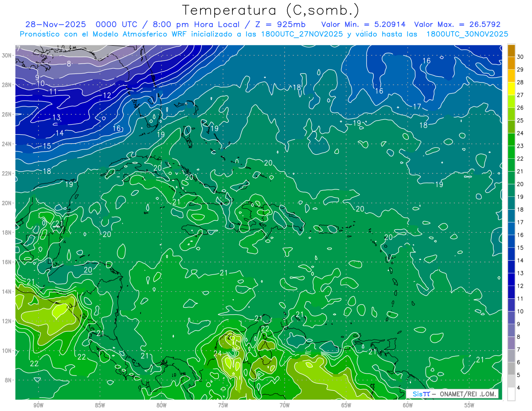Click the "85W" longitude axis label
Screen dimensions: 532x411
(x=100, y=405)
